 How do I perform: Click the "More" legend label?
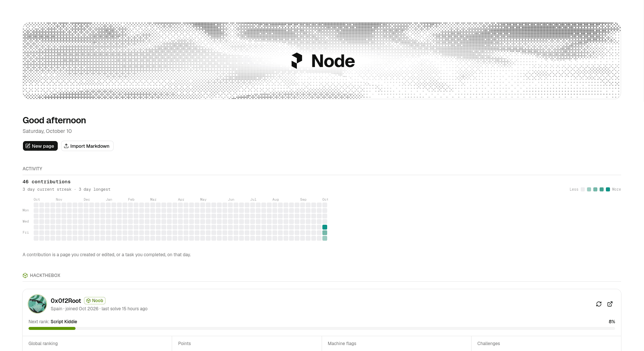tap(616, 189)
